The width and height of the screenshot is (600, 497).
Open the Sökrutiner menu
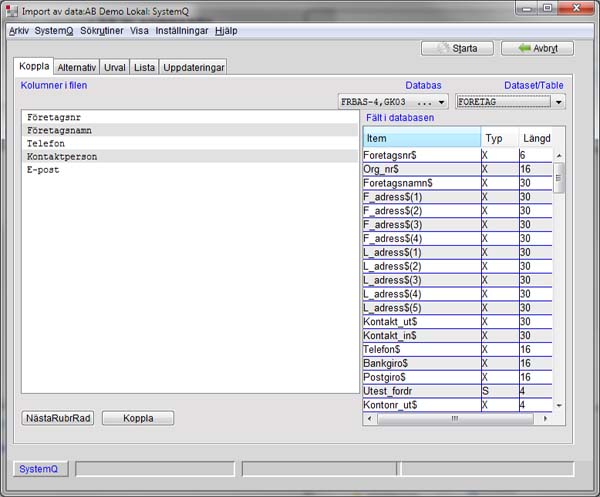(x=103, y=30)
